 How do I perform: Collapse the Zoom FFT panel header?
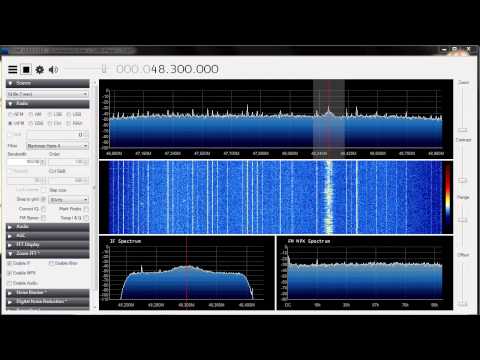(48, 254)
